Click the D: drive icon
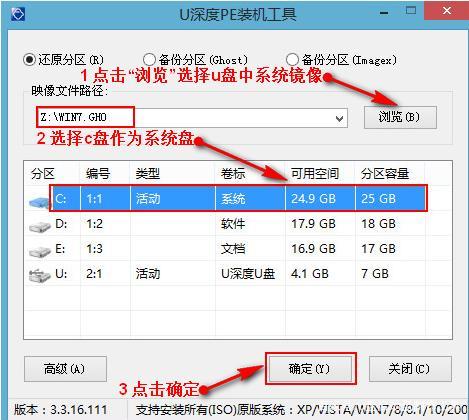The height and width of the screenshot is (420, 469). [x=40, y=227]
